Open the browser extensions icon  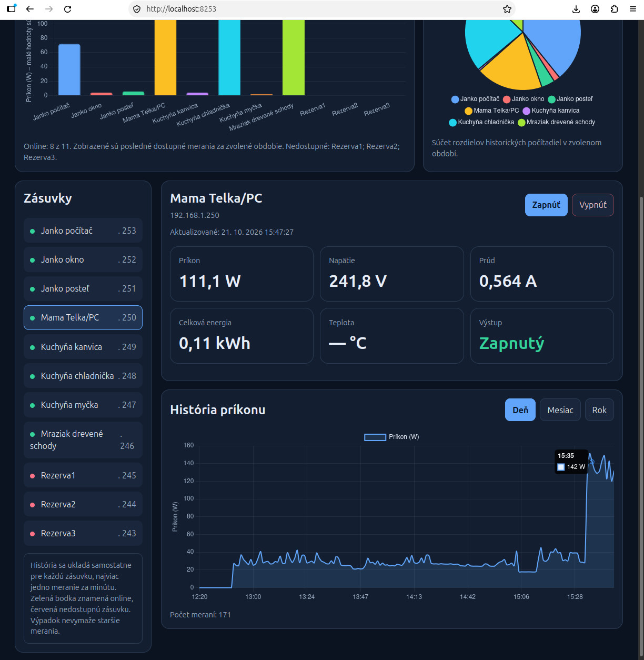614,9
